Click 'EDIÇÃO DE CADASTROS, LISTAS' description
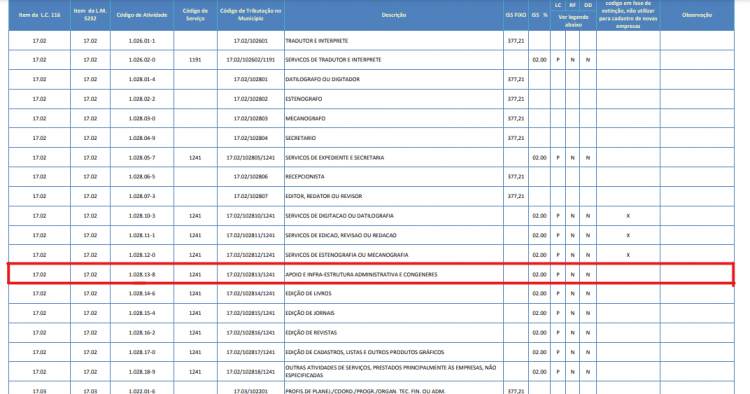This screenshot has height=394, width=750. pyautogui.click(x=364, y=352)
